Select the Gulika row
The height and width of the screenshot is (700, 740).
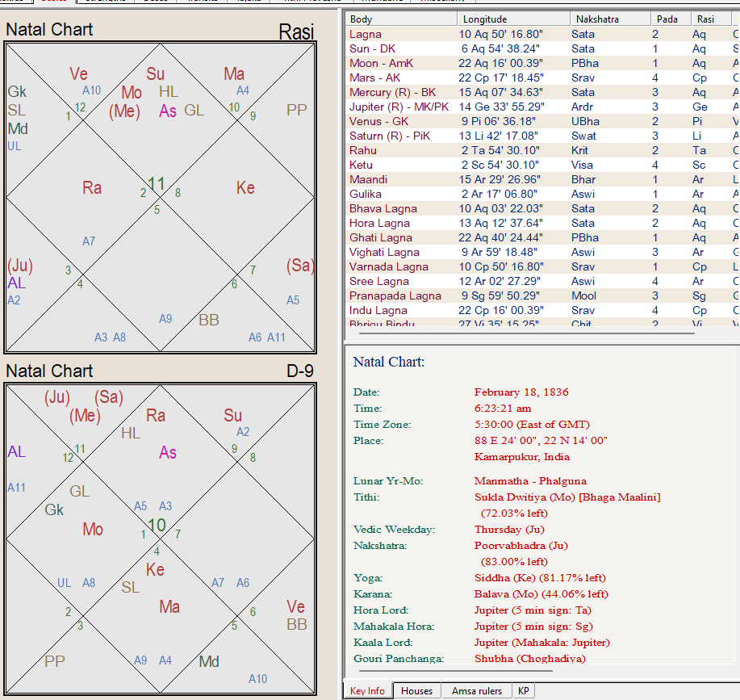[543, 194]
